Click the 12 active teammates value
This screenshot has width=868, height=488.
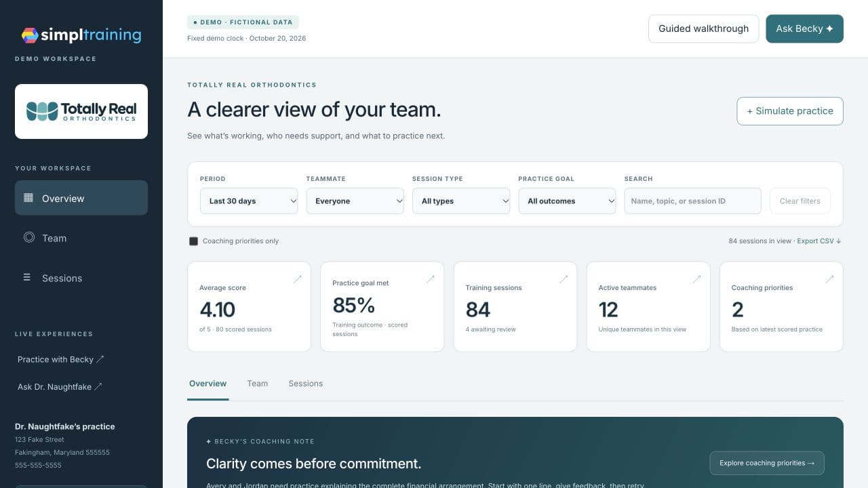608,310
